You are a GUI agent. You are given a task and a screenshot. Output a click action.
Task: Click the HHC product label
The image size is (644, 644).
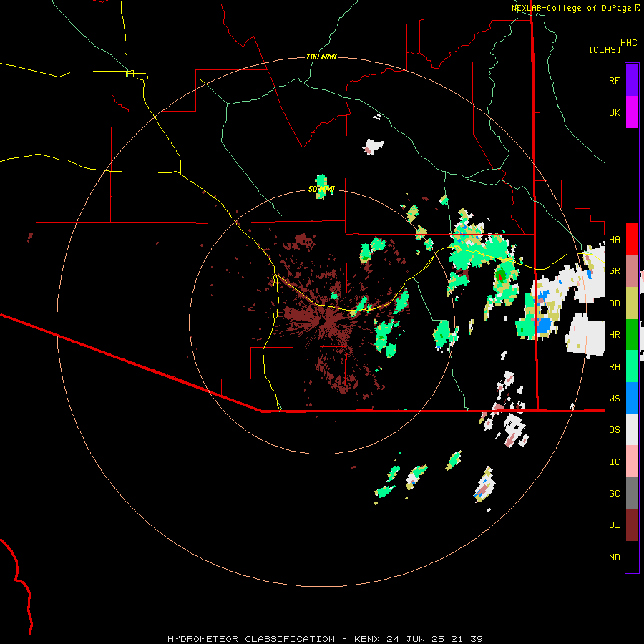[x=629, y=43]
